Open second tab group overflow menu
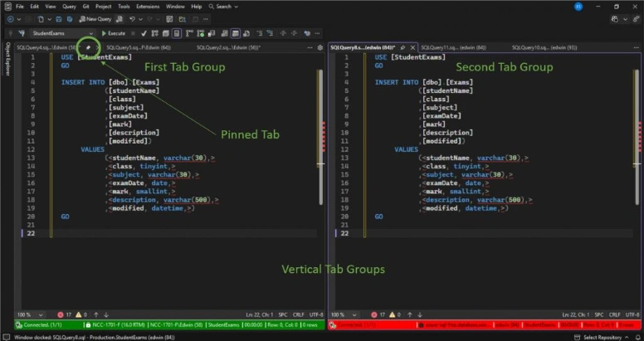This screenshot has width=644, height=341. point(637,47)
